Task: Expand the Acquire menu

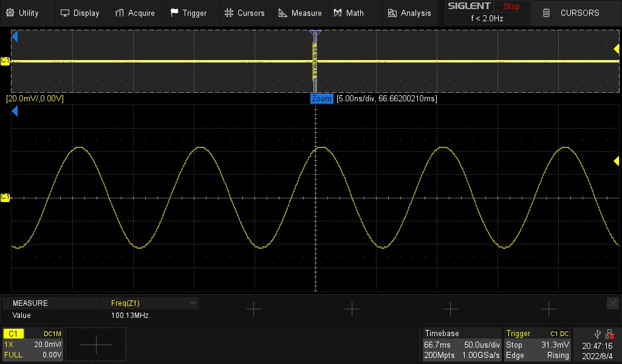Action: pos(135,13)
